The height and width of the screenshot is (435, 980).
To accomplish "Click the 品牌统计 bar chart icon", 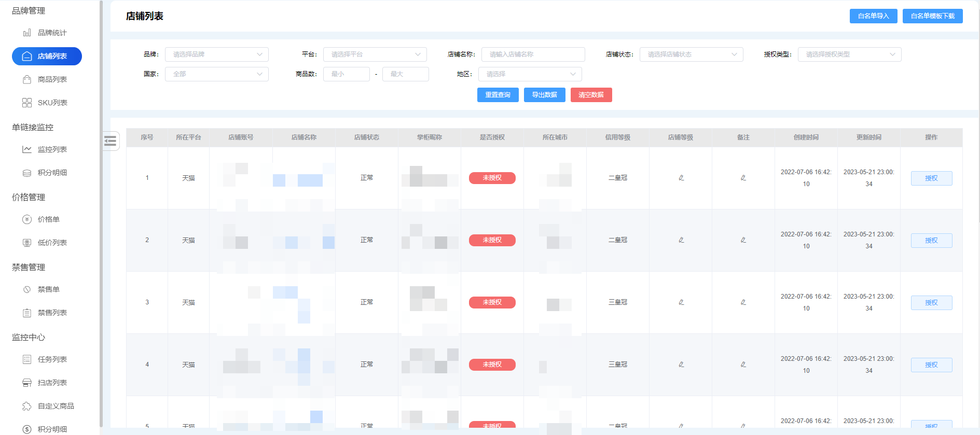I will point(27,33).
